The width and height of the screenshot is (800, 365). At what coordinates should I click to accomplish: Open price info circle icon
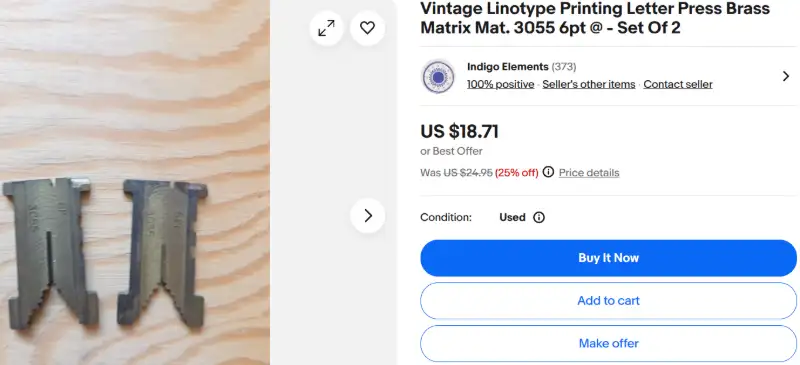(548, 172)
